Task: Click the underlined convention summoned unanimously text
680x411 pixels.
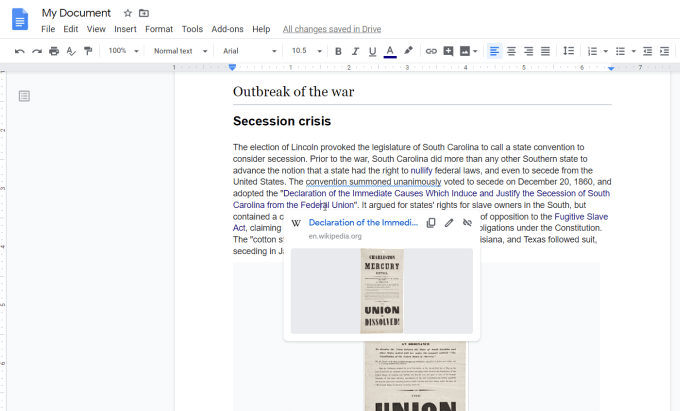Action: (x=373, y=182)
